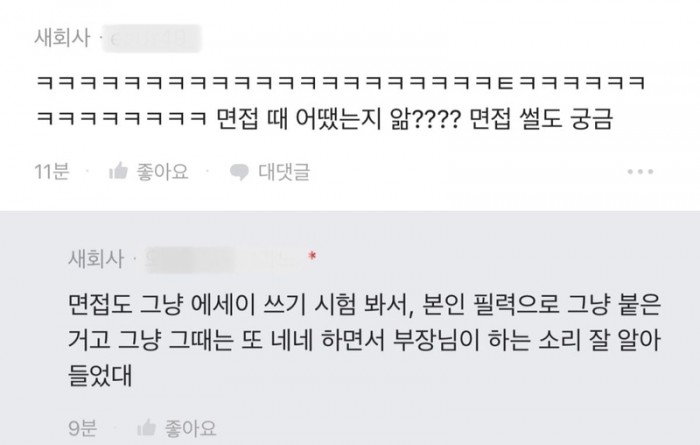Viewport: 700px width, 445px height.
Task: Click the 좋아요 label under the 11분 comment
Action: pos(162,172)
